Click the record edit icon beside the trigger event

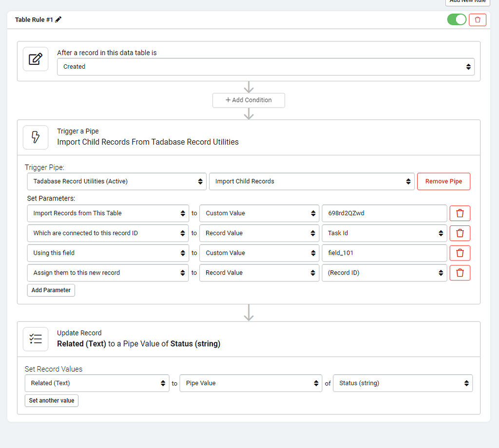[x=36, y=59]
